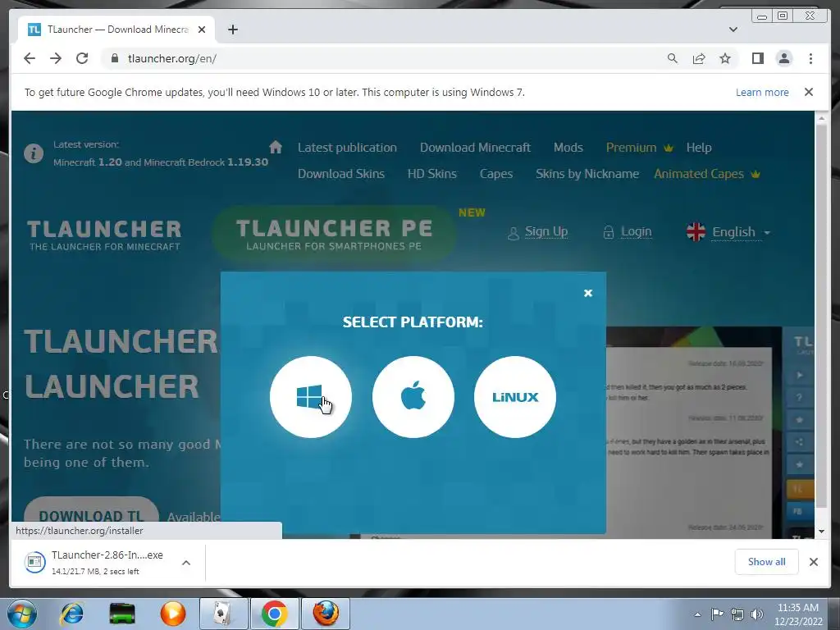840x630 pixels.
Task: Click the TLauncher logo
Action: 104,235
